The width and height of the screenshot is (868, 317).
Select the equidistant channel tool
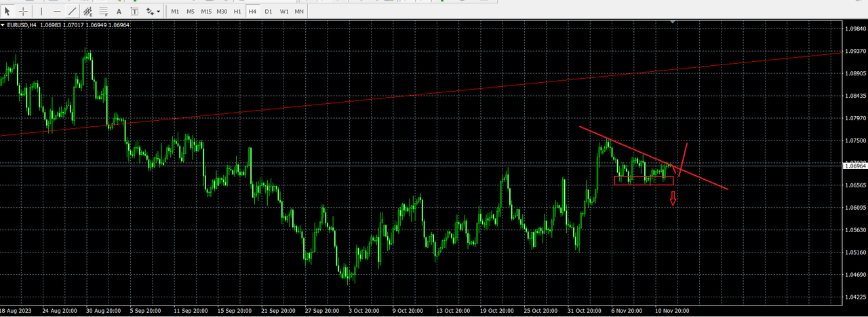coord(87,11)
